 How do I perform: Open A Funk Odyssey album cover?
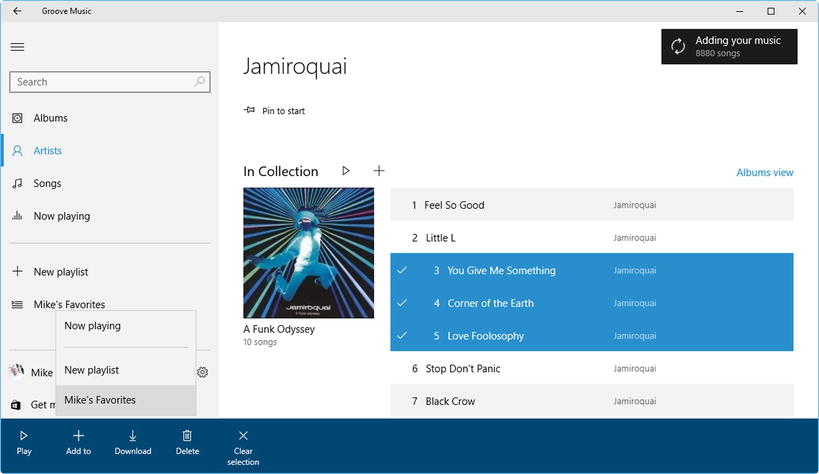309,253
